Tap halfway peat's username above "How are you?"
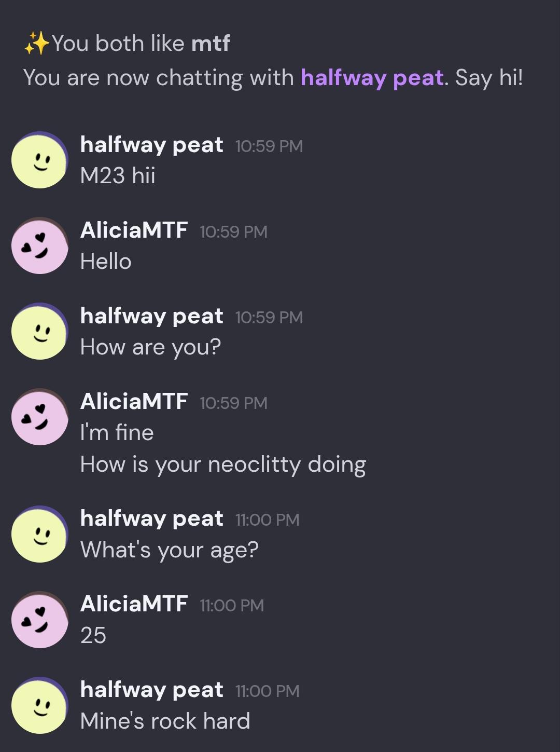The height and width of the screenshot is (752, 560). pyautogui.click(x=151, y=316)
